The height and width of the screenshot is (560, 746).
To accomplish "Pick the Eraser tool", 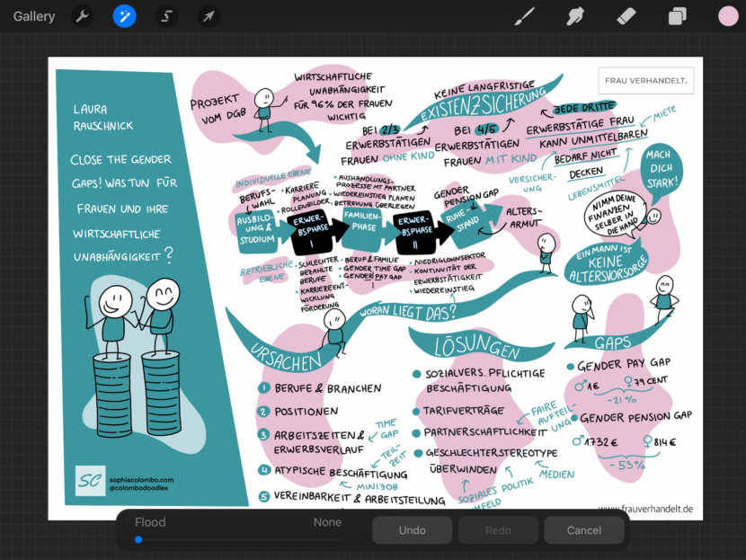I will click(x=626, y=16).
